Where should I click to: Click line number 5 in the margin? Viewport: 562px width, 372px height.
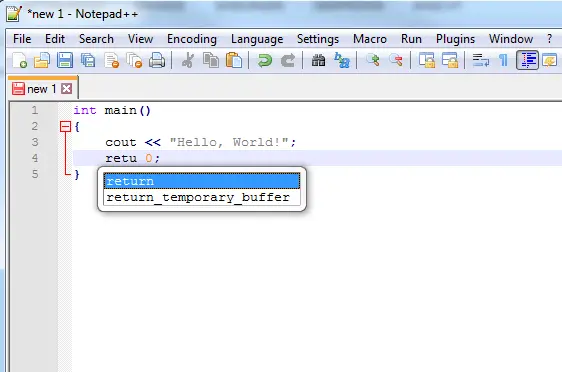[x=34, y=174]
